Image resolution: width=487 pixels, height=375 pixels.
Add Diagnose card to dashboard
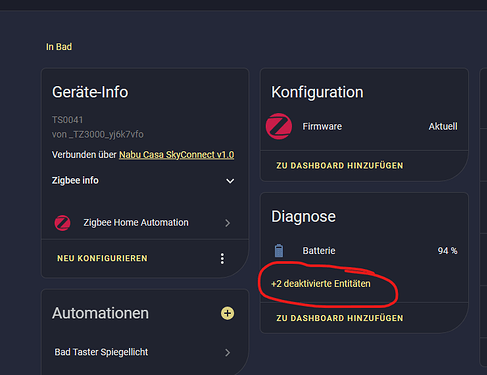coord(340,318)
